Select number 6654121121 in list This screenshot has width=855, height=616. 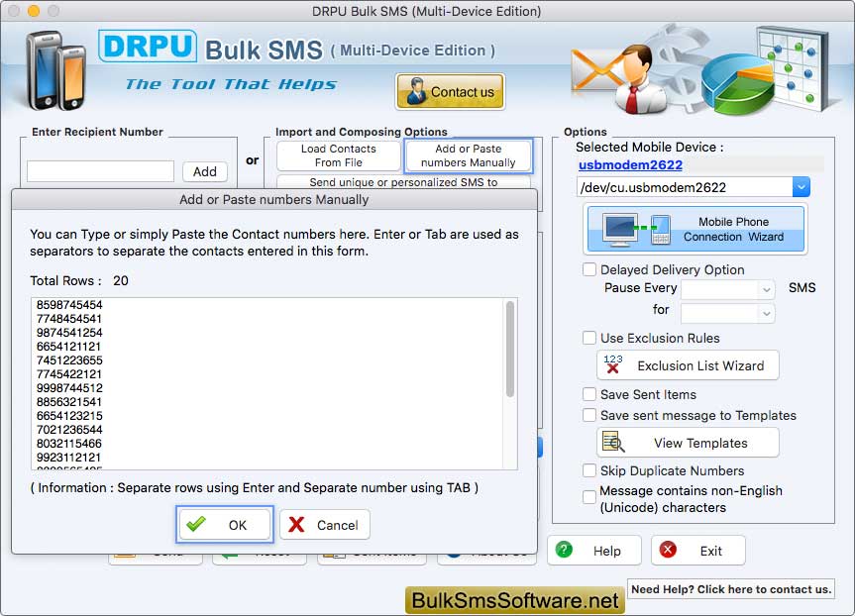pyautogui.click(x=68, y=347)
